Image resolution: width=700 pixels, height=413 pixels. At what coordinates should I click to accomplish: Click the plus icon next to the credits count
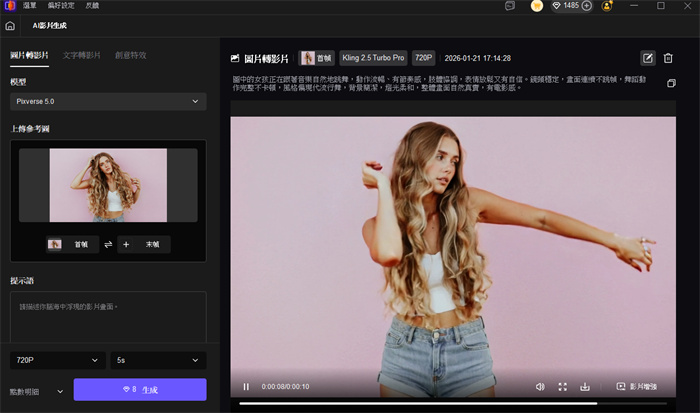[x=586, y=6]
